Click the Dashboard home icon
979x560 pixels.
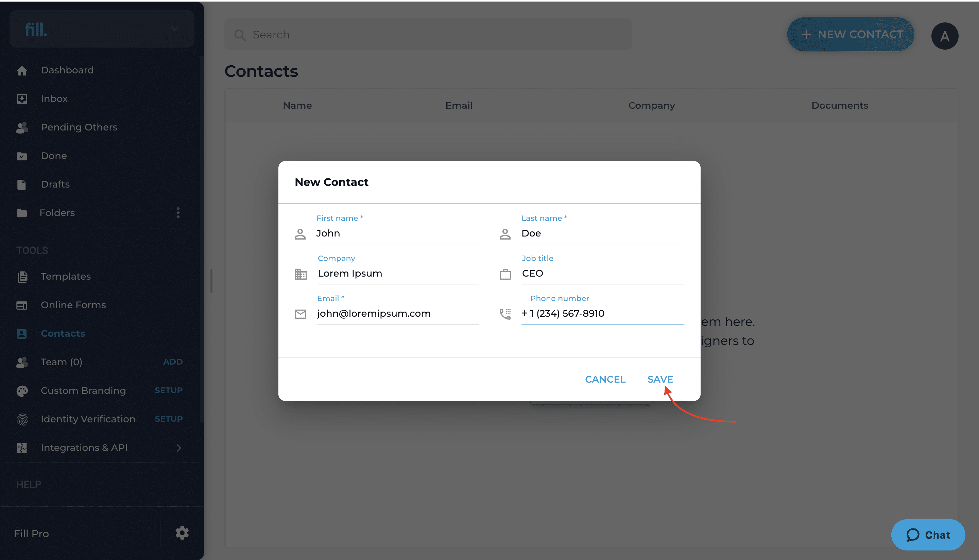[22, 70]
